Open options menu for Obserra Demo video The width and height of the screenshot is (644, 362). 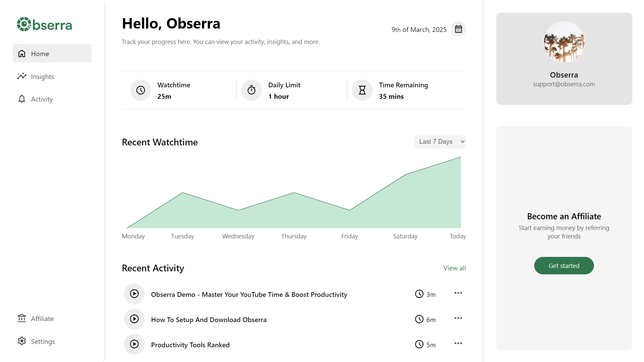(x=458, y=293)
